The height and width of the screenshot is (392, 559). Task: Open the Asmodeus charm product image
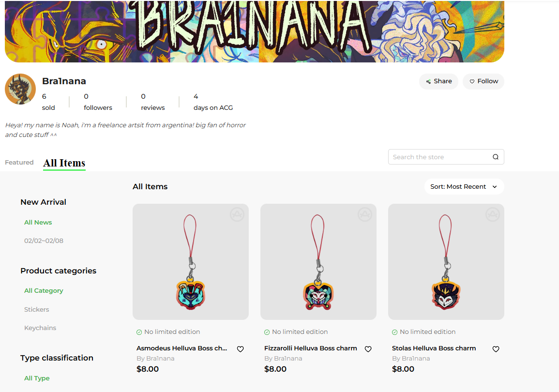tap(191, 262)
